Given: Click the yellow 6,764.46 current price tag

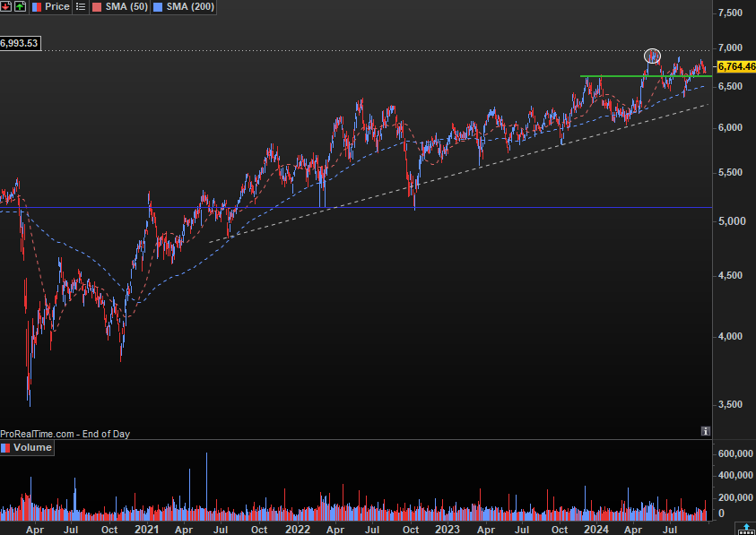Looking at the screenshot, I should [736, 66].
